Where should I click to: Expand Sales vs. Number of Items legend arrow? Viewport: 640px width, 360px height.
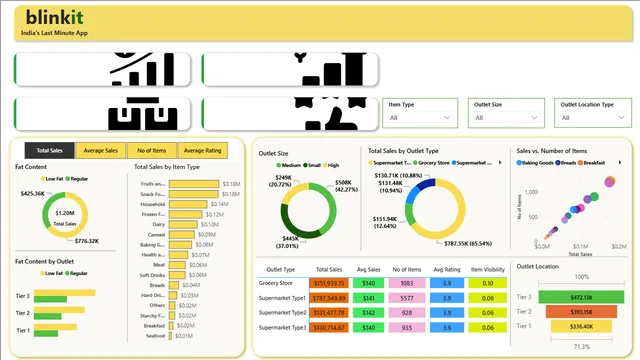pos(620,162)
